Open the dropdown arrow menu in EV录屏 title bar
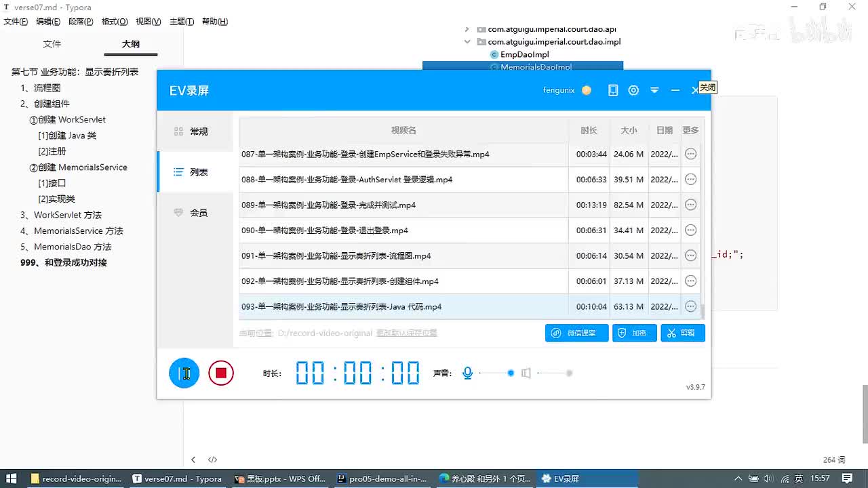This screenshot has width=868, height=488. (x=654, y=90)
